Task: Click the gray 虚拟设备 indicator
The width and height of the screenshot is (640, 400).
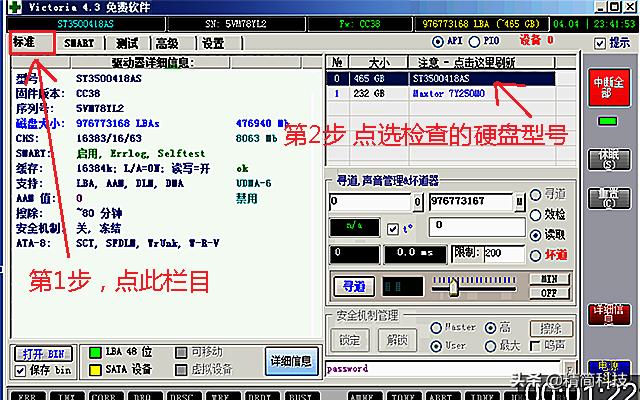Action: click(181, 370)
